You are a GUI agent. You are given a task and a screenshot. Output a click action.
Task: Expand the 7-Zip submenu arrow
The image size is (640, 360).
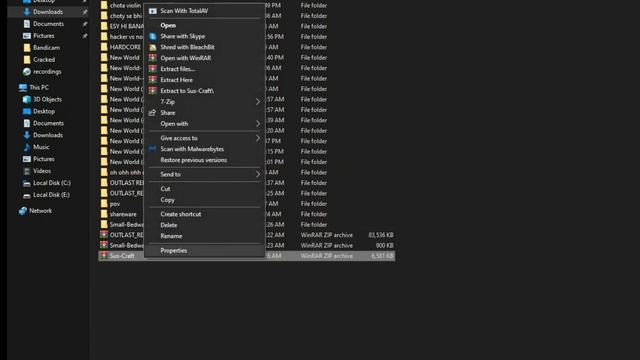click(258, 102)
